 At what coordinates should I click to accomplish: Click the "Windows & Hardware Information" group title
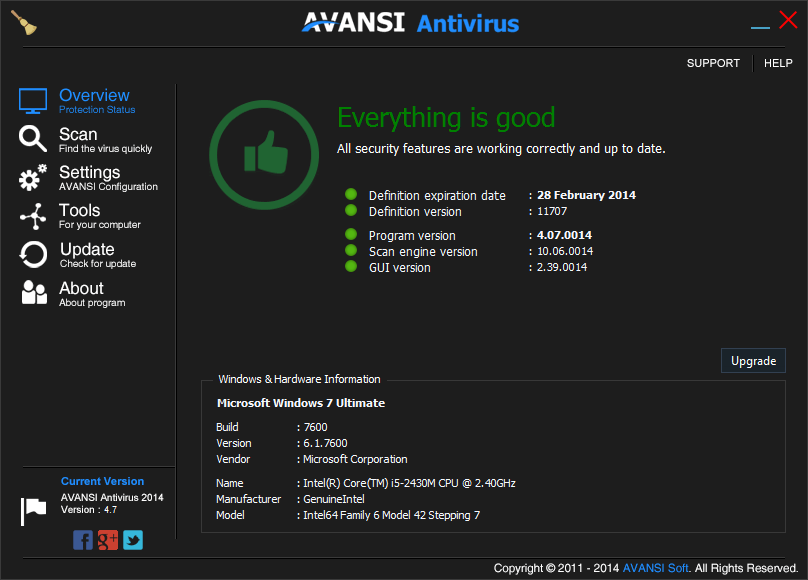click(299, 379)
